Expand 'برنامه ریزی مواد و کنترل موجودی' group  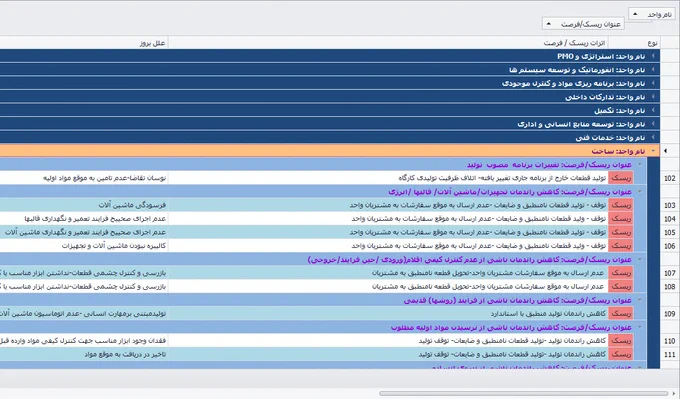point(653,83)
